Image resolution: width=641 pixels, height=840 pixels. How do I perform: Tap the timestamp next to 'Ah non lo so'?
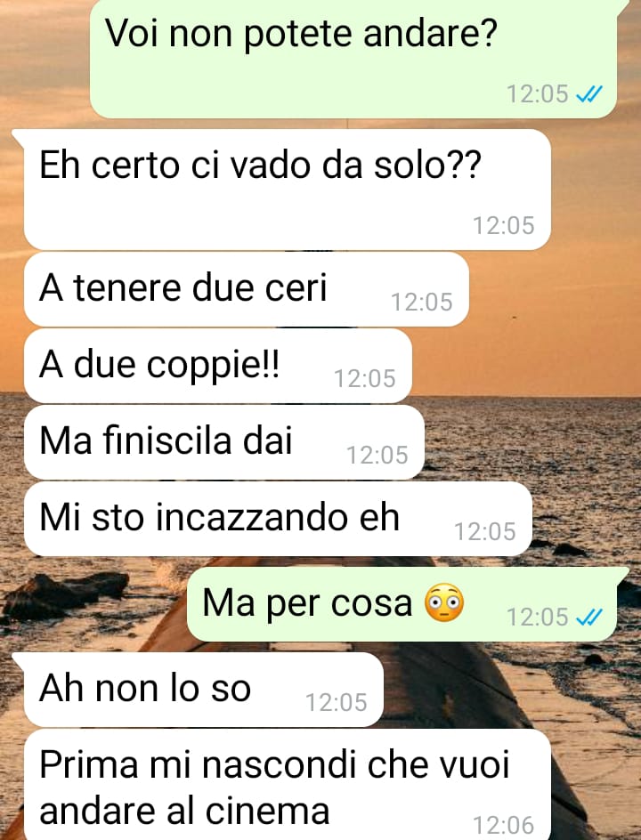point(336,703)
